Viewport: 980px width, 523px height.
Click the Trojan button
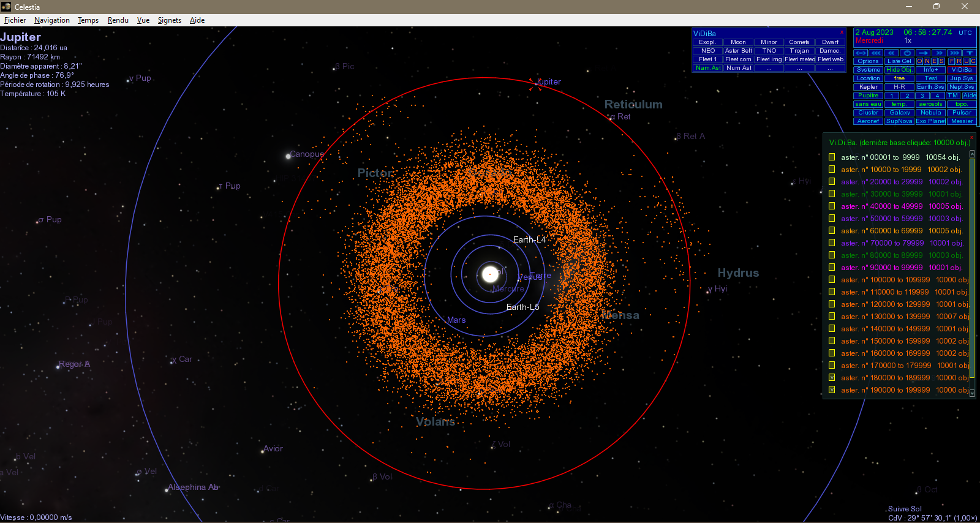pyautogui.click(x=799, y=51)
